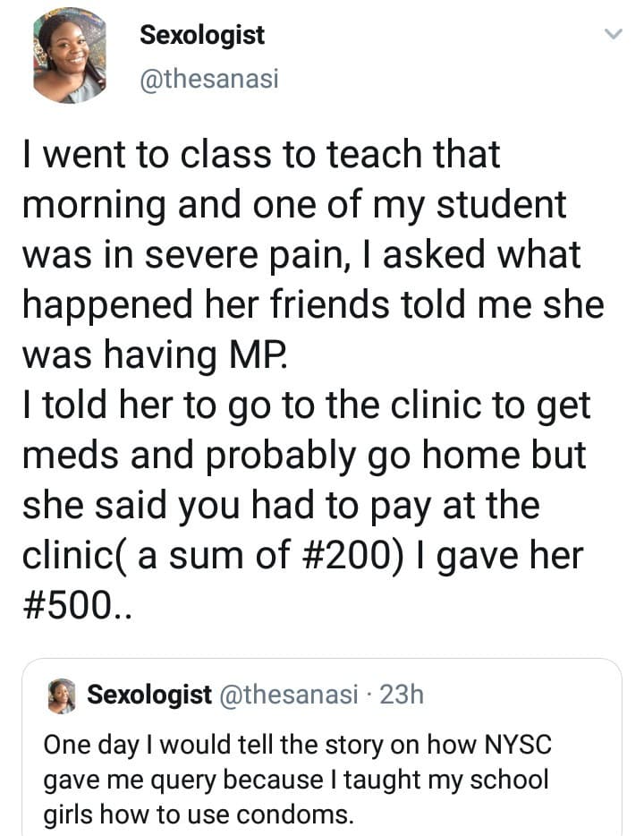Click the "happened her friends told me" line
Viewport: 644px width, 836px height.
tap(312, 306)
